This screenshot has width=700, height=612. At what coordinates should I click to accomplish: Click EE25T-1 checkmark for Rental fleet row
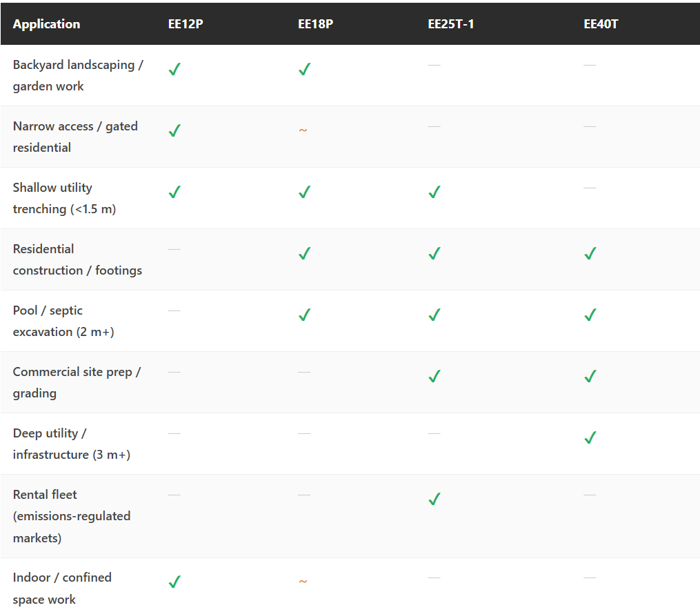click(434, 499)
